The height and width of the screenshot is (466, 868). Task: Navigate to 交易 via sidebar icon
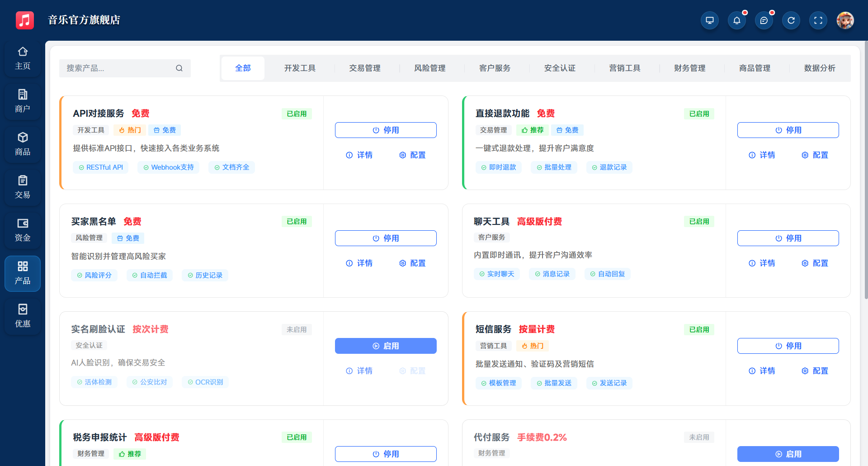click(x=23, y=187)
